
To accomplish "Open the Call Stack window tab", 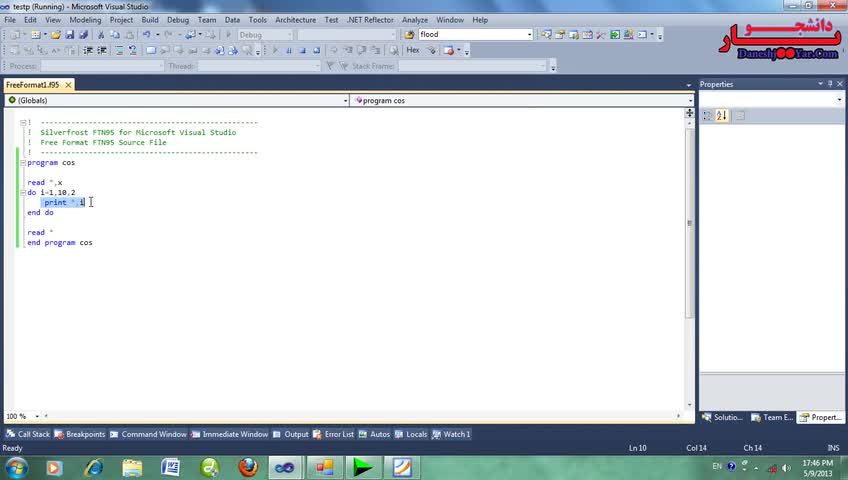I will click(28, 434).
